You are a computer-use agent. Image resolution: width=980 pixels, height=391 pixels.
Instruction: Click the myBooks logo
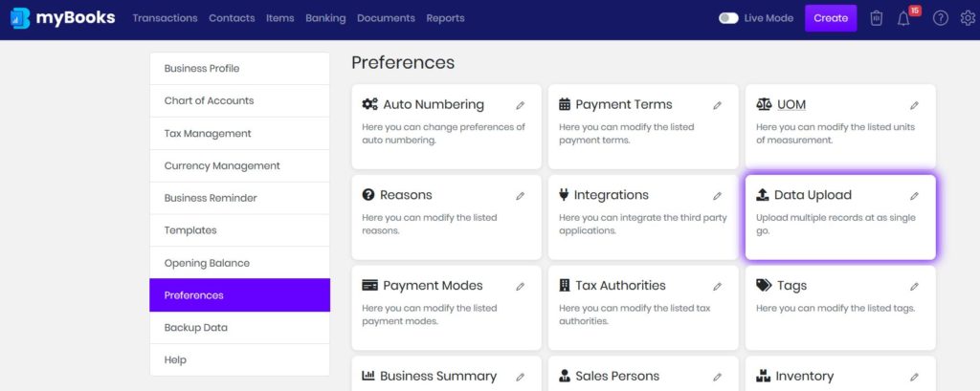[62, 18]
